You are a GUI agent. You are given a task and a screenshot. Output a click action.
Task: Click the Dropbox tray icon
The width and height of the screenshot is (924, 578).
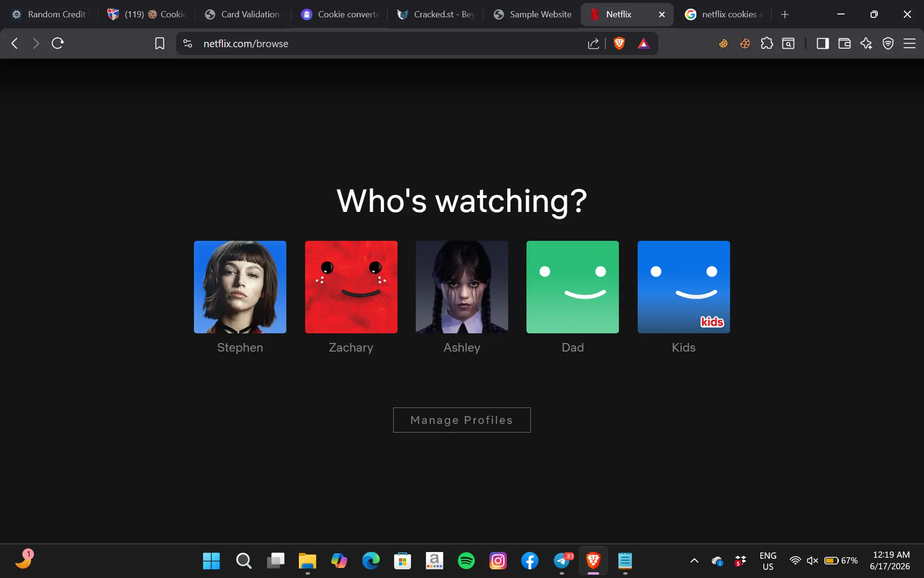740,561
